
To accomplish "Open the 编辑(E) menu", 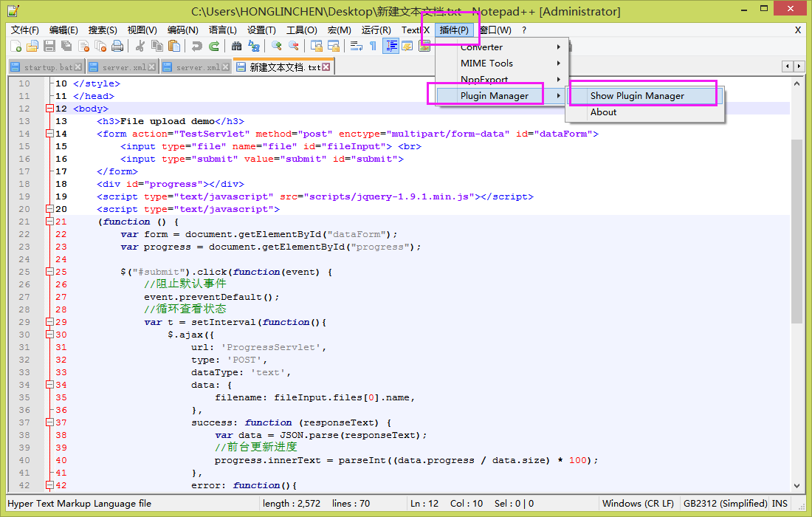I will tap(63, 30).
